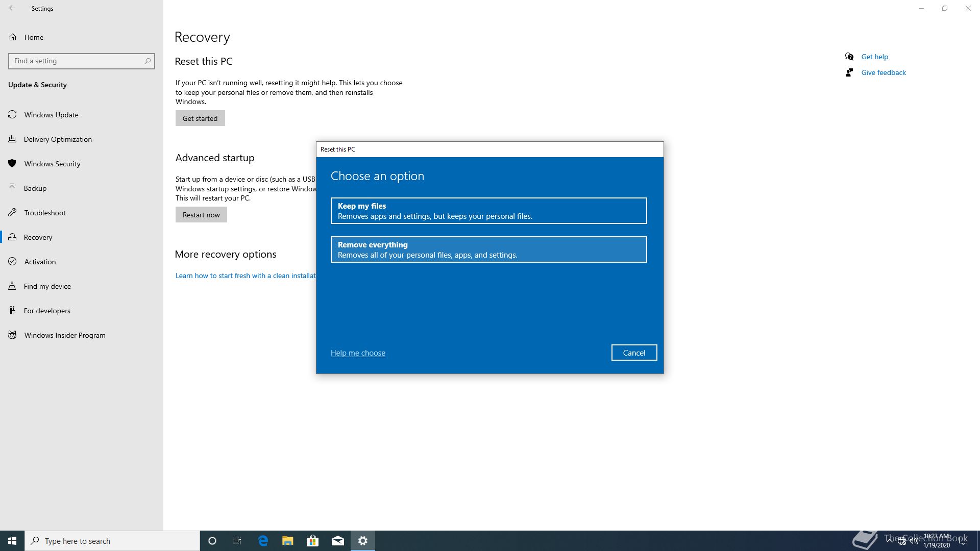Click the Backup arrow icon
Screen dimensions: 980x551
[13, 188]
